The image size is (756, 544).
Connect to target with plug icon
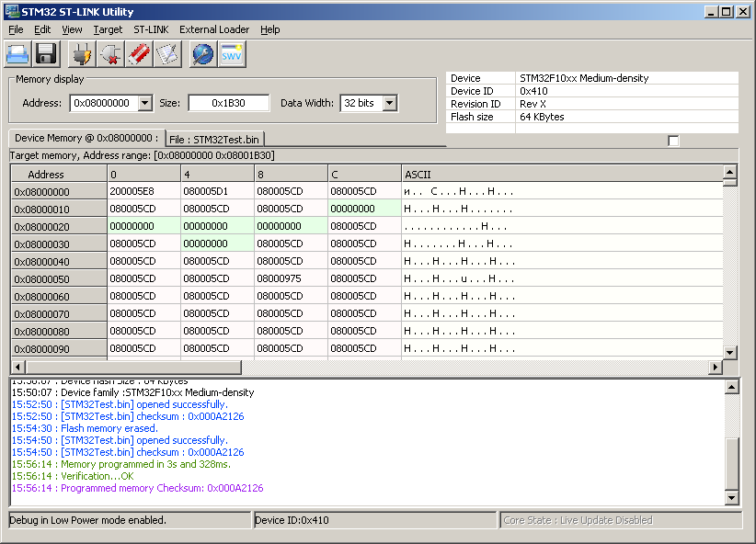(x=83, y=54)
